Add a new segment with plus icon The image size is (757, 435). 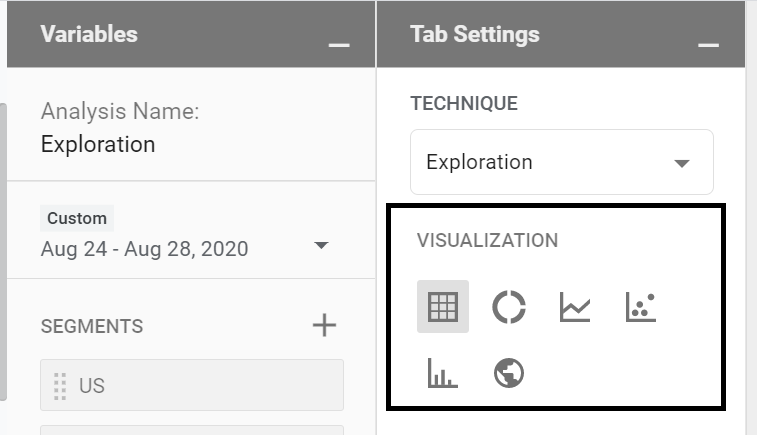click(324, 325)
